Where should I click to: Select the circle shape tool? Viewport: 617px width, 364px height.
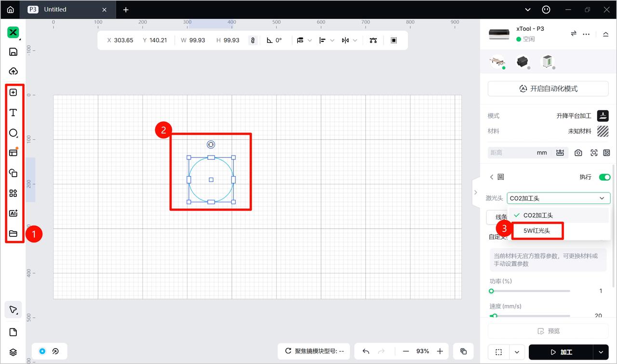[13, 133]
